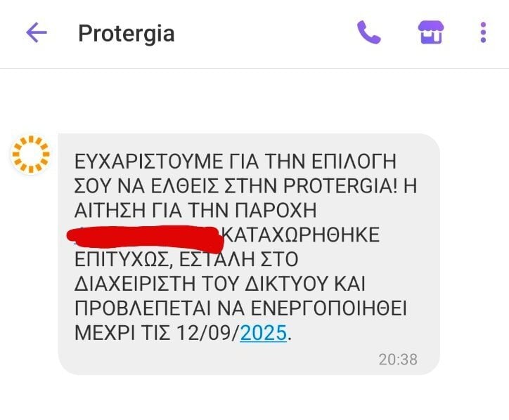Tap the line ΕΠΙΤΥΧΩΣ, ΕΣΤΑΛΗ ΣΤΟ

pos(186,259)
